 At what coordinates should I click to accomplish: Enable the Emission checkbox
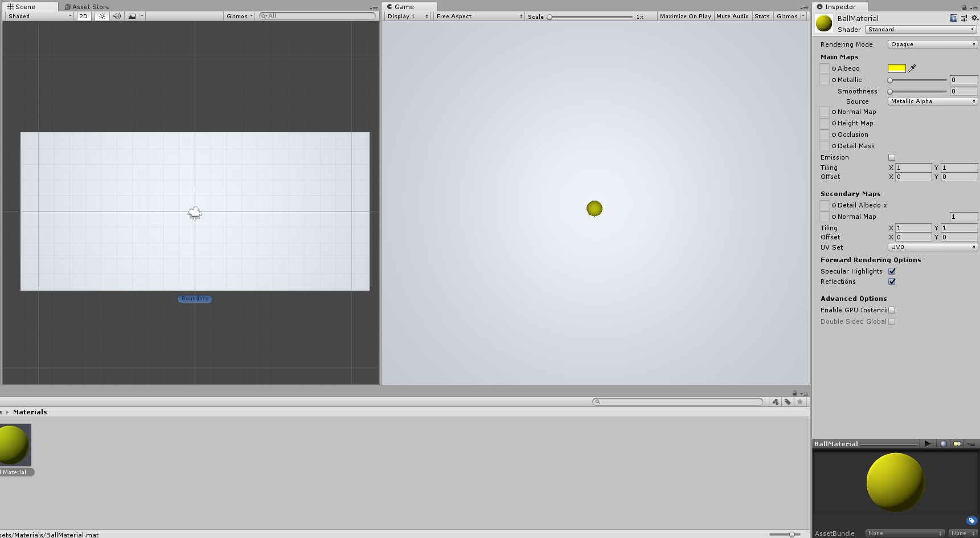pyautogui.click(x=891, y=157)
